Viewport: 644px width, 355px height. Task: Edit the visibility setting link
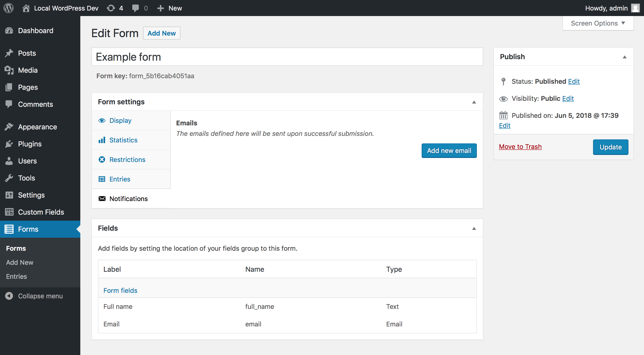pos(568,99)
